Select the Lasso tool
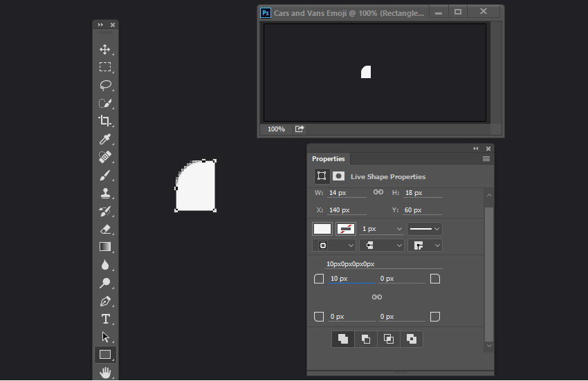This screenshot has width=588, height=381. click(105, 85)
